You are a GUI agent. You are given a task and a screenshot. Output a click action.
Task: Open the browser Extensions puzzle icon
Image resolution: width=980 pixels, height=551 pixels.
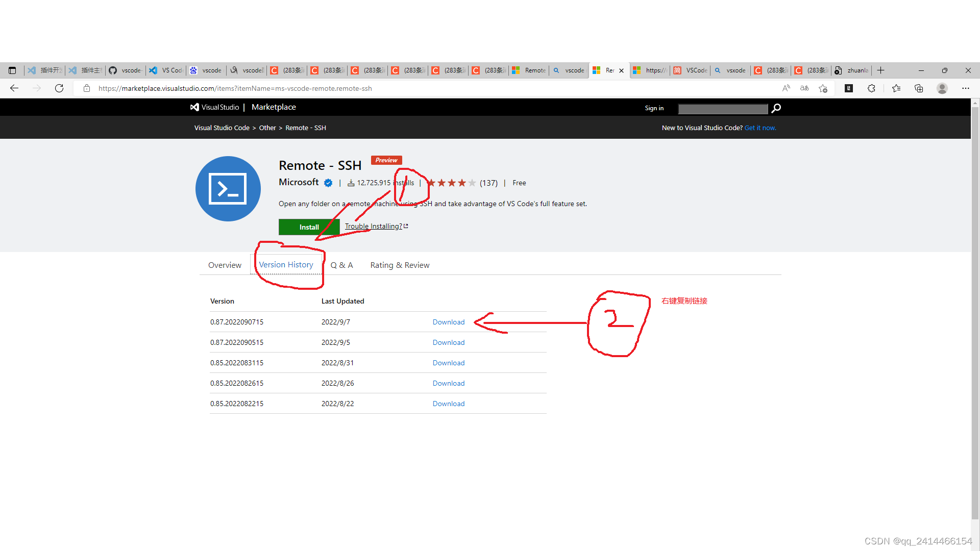pyautogui.click(x=871, y=88)
